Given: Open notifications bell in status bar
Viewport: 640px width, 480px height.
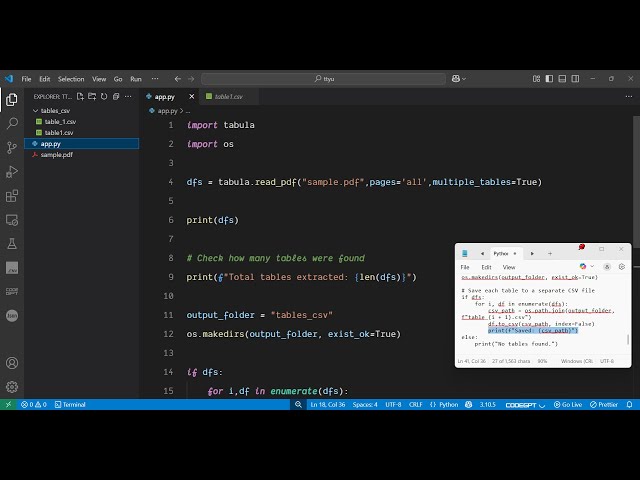Looking at the screenshot, I should [x=629, y=404].
